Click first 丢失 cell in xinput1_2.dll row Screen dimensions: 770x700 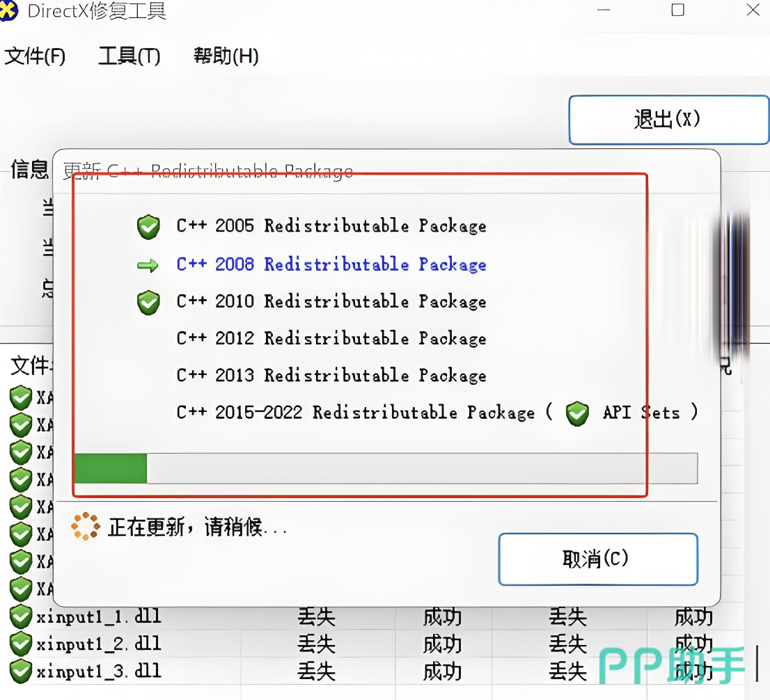(x=317, y=644)
